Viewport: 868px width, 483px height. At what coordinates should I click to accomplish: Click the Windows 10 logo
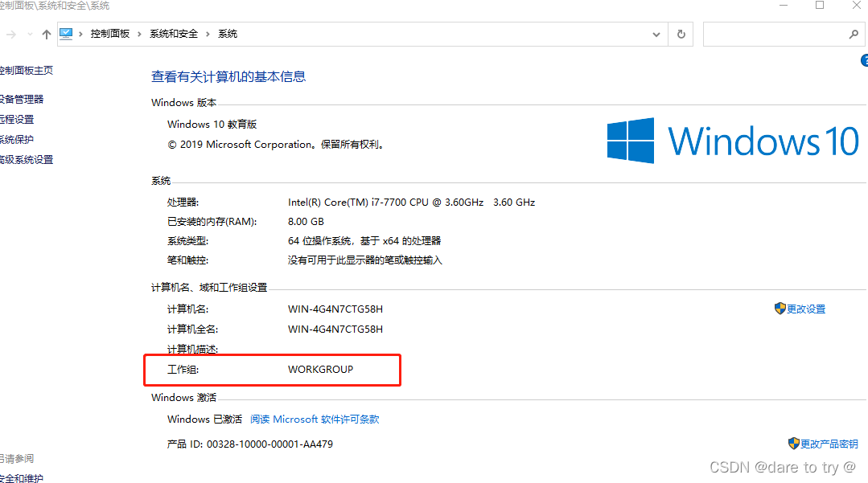pos(733,141)
